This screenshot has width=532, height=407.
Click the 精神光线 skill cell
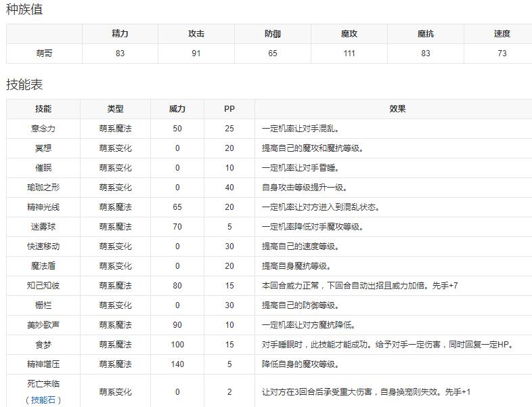(44, 207)
